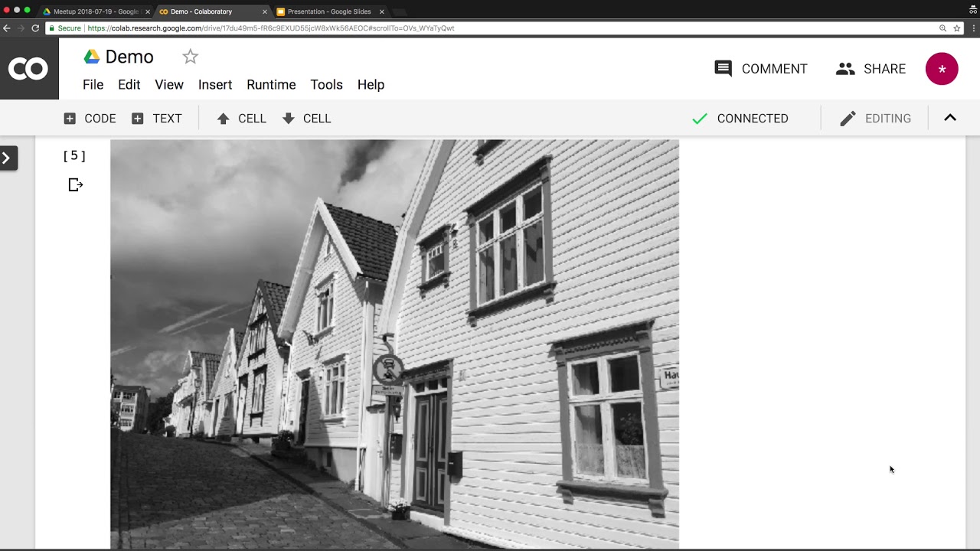
Task: Click the zoom magnifier icon in address bar
Action: pos(942,28)
